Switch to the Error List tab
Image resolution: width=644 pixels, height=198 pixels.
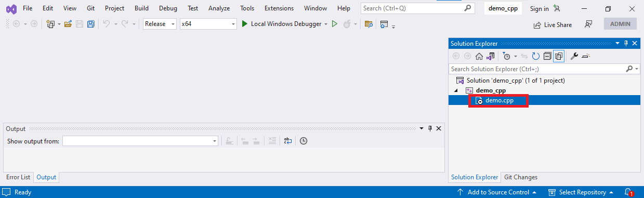pyautogui.click(x=18, y=177)
